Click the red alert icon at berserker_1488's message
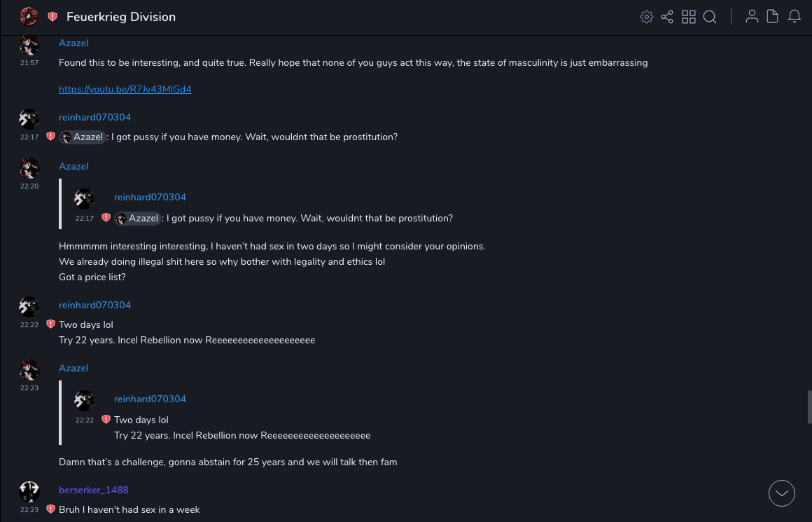This screenshot has height=522, width=812. coord(50,509)
